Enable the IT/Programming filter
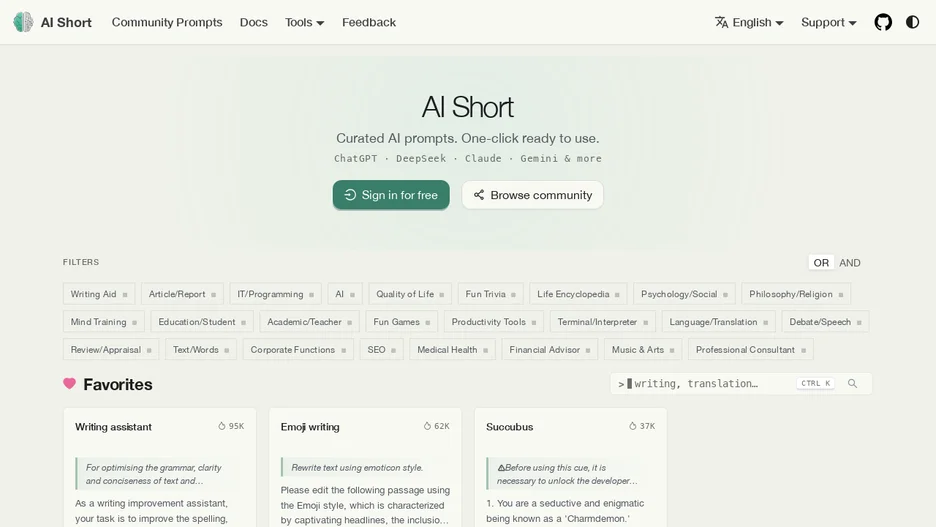 pyautogui.click(x=275, y=294)
